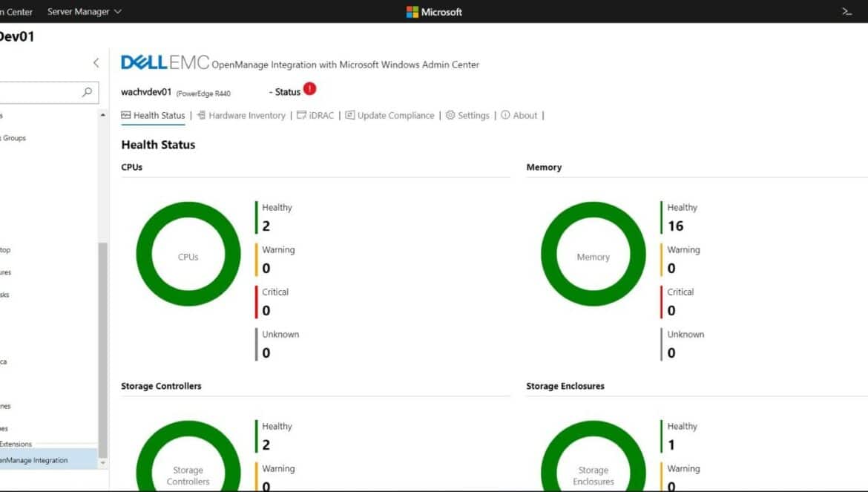Open the Server Manager dropdown
Screen dimensions: 868x492
(x=84, y=12)
